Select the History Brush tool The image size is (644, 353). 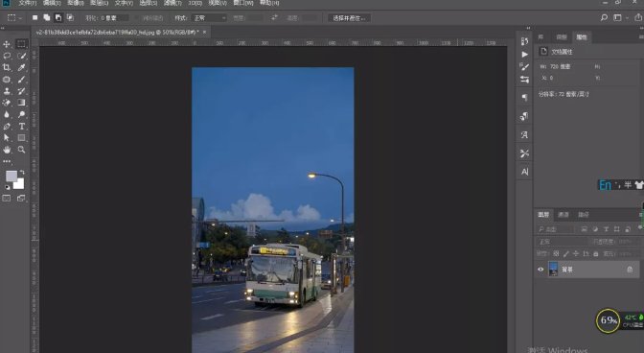click(22, 91)
